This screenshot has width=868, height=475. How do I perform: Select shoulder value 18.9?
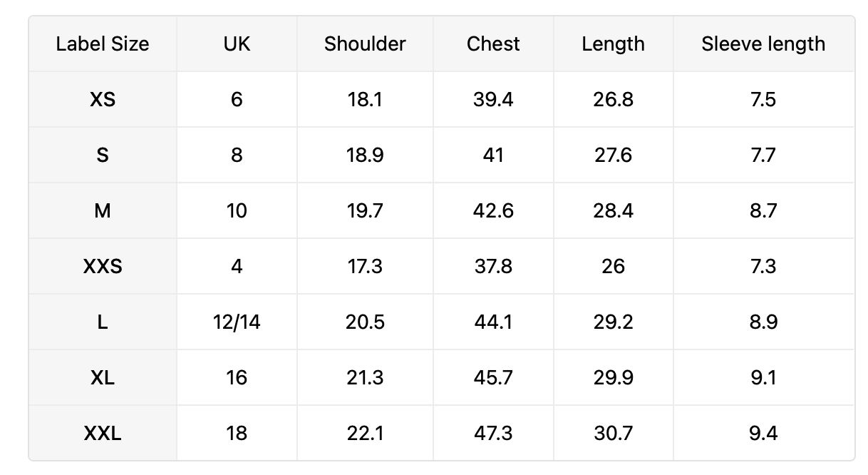click(365, 155)
